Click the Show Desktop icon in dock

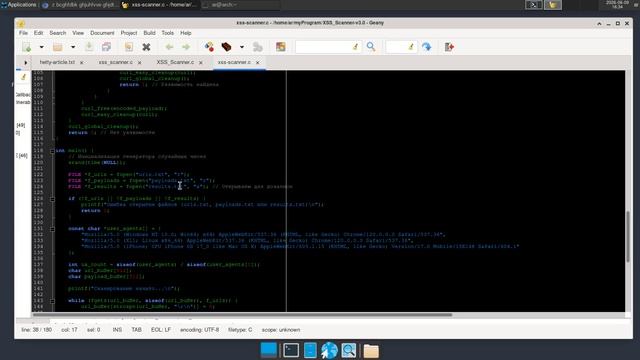tap(269, 350)
